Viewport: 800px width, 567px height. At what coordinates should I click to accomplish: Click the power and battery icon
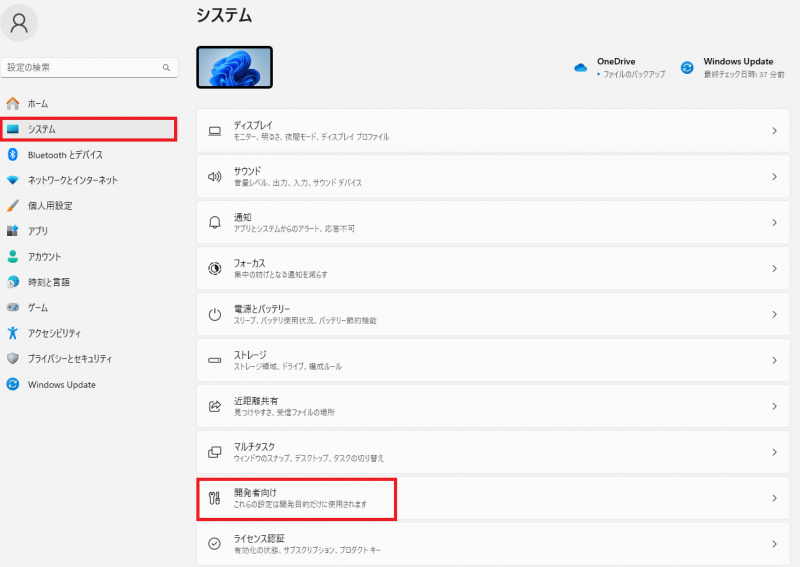tap(214, 314)
